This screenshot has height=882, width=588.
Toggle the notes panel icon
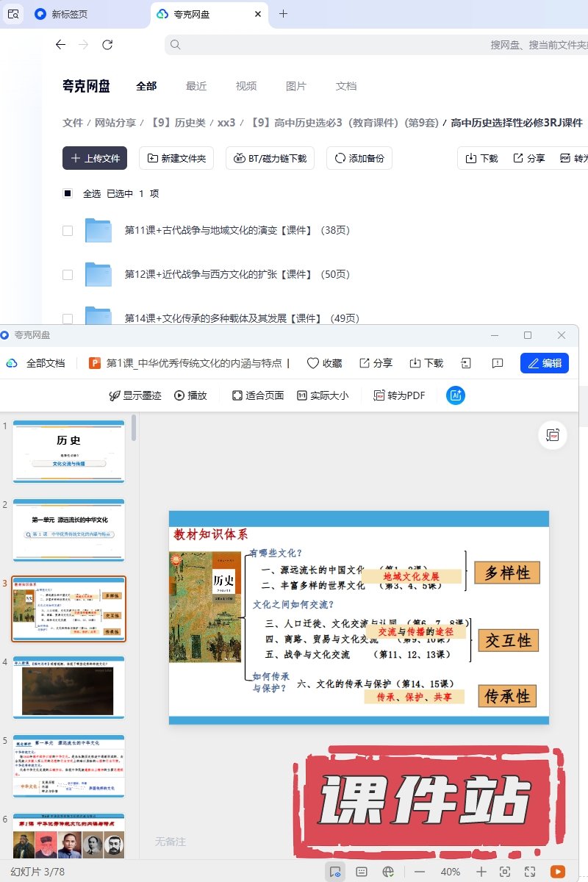[362, 872]
